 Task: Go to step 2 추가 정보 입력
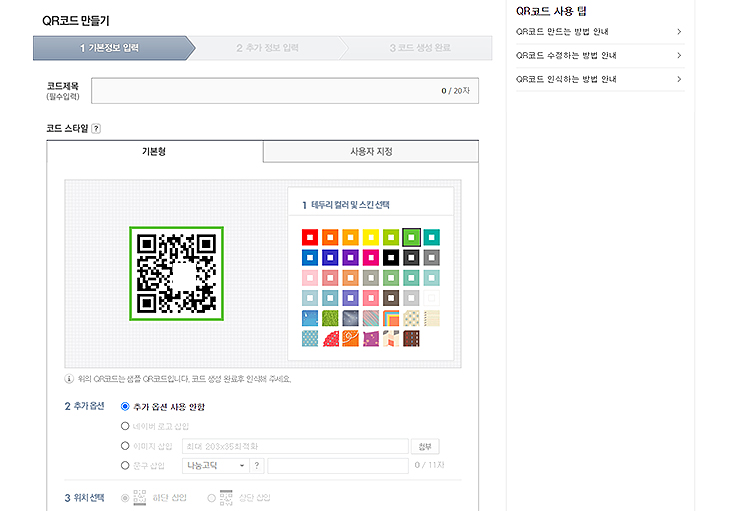(268, 48)
